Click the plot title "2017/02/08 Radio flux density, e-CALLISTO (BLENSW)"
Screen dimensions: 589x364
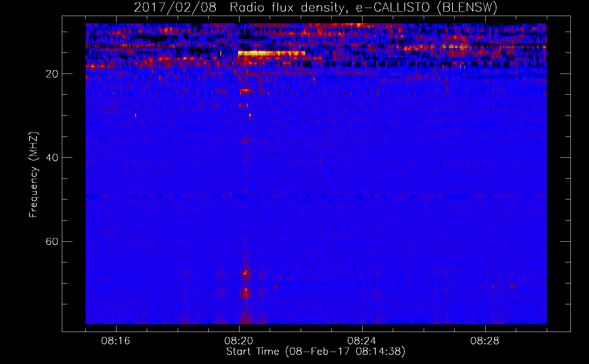(316, 7)
